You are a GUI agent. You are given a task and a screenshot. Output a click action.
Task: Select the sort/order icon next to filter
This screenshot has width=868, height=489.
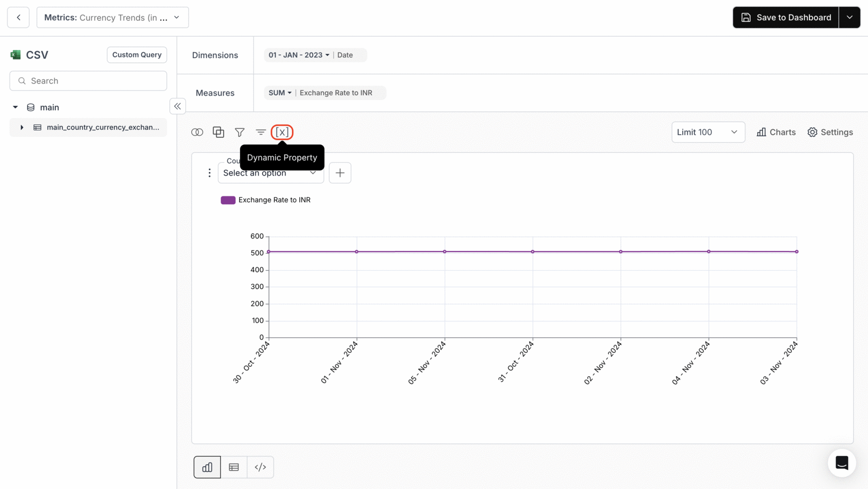coord(260,132)
